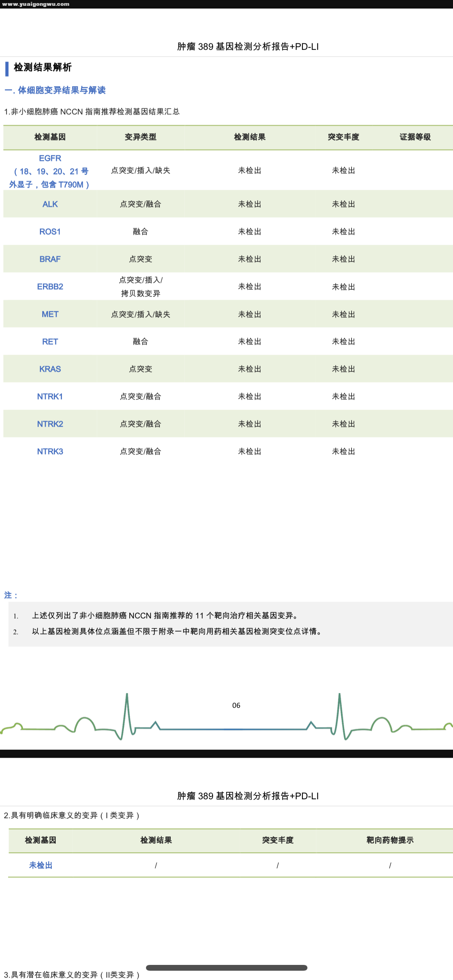Click subsection 3.具有潜在临床意义的变异
The height and width of the screenshot is (980, 453).
point(72,975)
